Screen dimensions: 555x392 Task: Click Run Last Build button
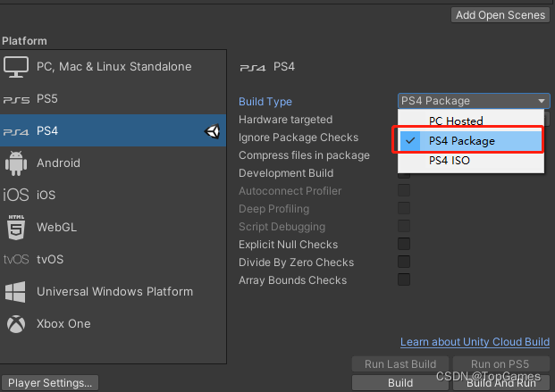tap(400, 364)
